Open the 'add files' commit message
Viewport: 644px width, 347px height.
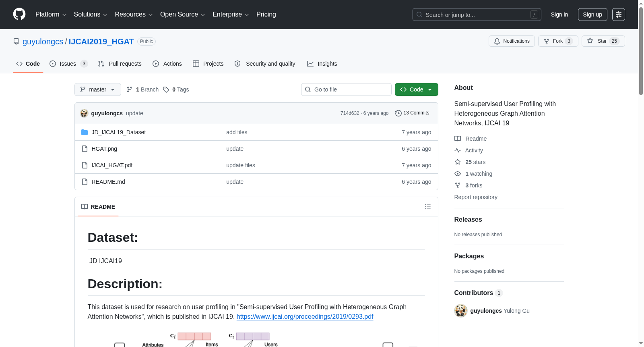(237, 132)
